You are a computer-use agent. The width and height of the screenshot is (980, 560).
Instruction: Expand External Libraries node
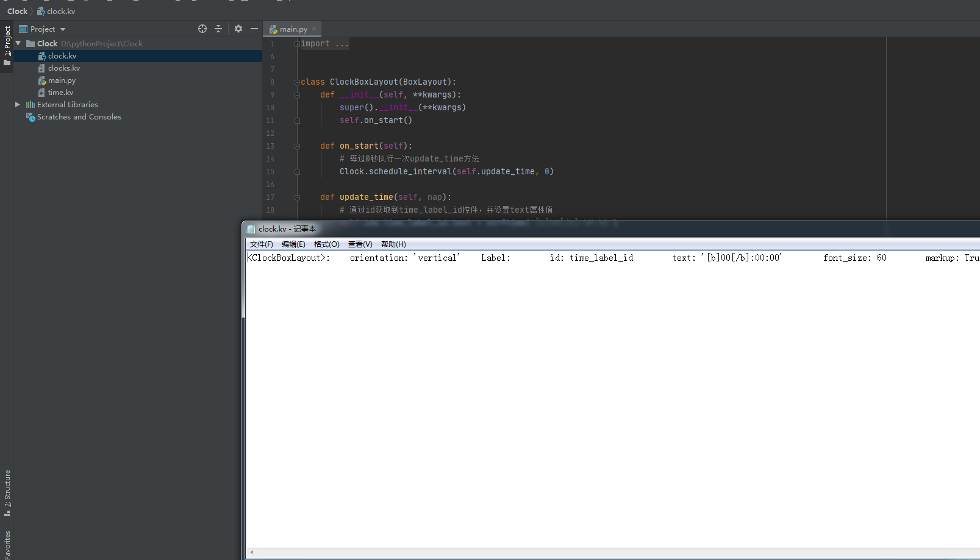pos(18,105)
